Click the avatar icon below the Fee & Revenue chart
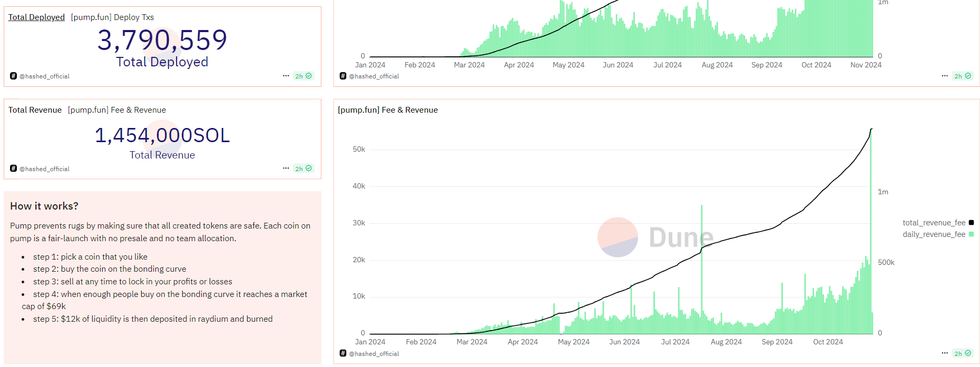The width and height of the screenshot is (980, 367). (343, 353)
